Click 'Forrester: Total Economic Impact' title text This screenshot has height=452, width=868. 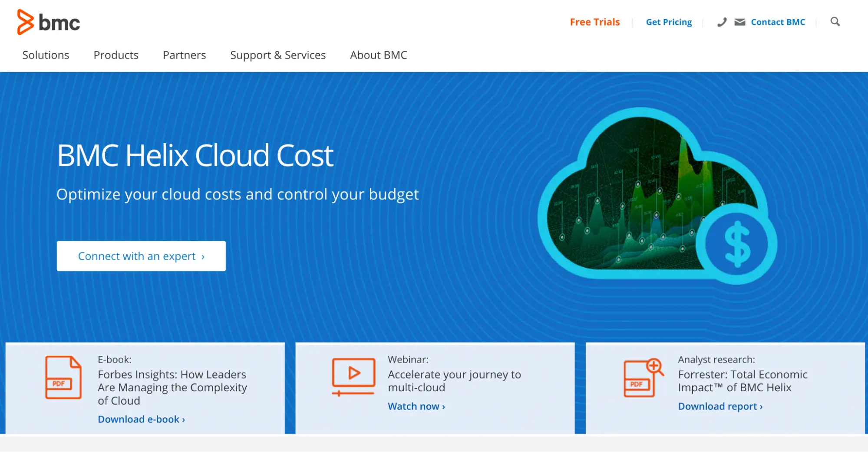coord(743,381)
